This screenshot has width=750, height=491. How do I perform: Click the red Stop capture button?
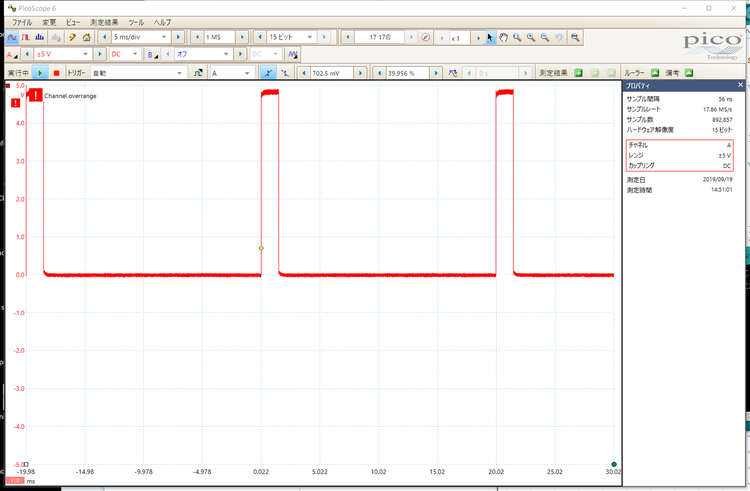(x=56, y=73)
